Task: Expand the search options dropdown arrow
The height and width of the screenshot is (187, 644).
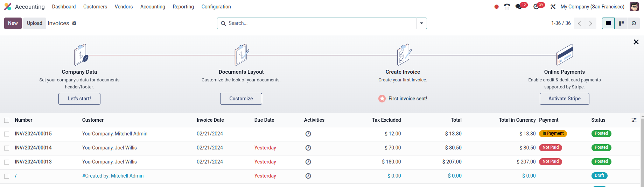Action: [x=422, y=23]
